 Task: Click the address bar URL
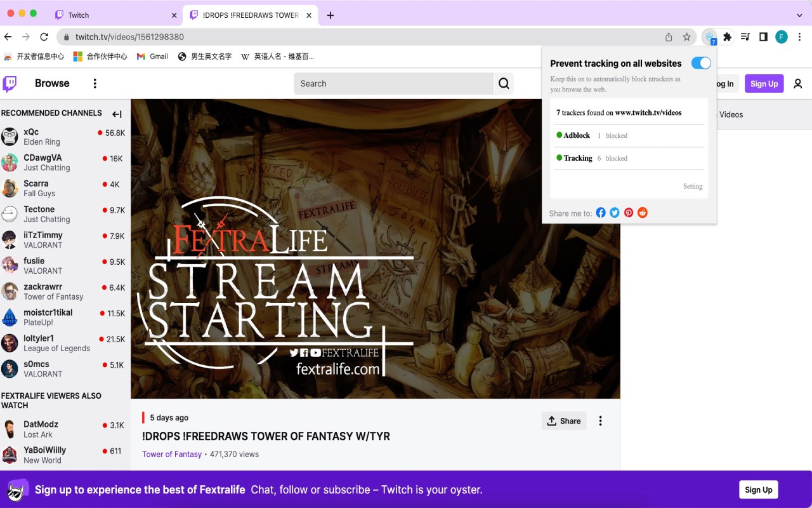[x=129, y=37]
